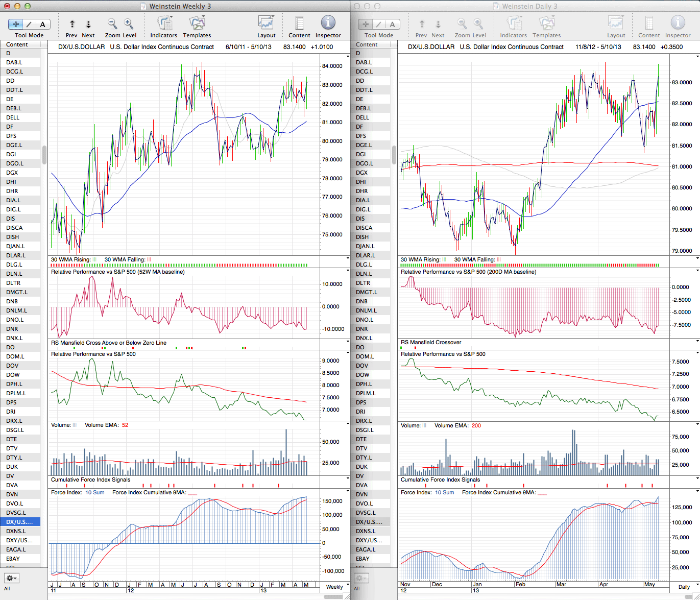The image size is (700, 600).
Task: Open the Inspector in the Weekly window
Action: point(328,23)
